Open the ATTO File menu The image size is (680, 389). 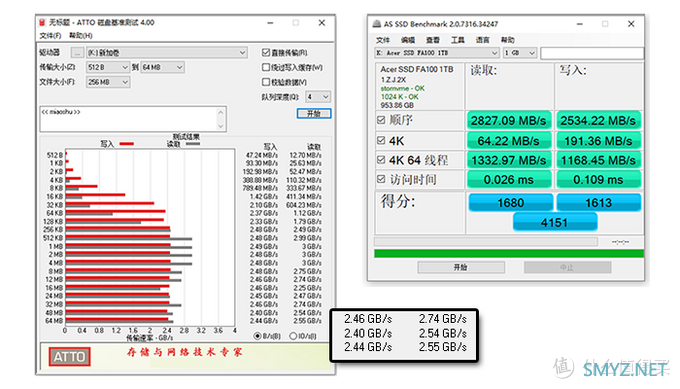point(50,36)
